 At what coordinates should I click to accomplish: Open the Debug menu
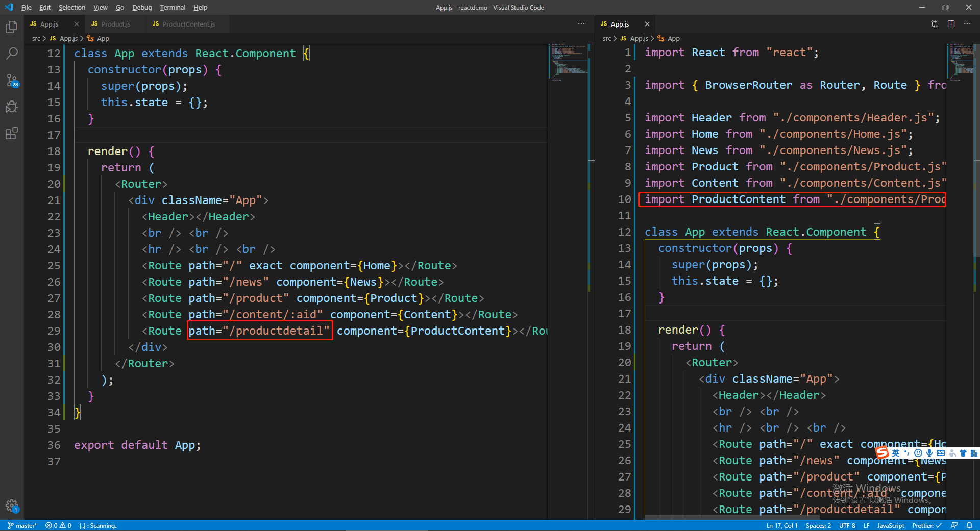pos(142,7)
